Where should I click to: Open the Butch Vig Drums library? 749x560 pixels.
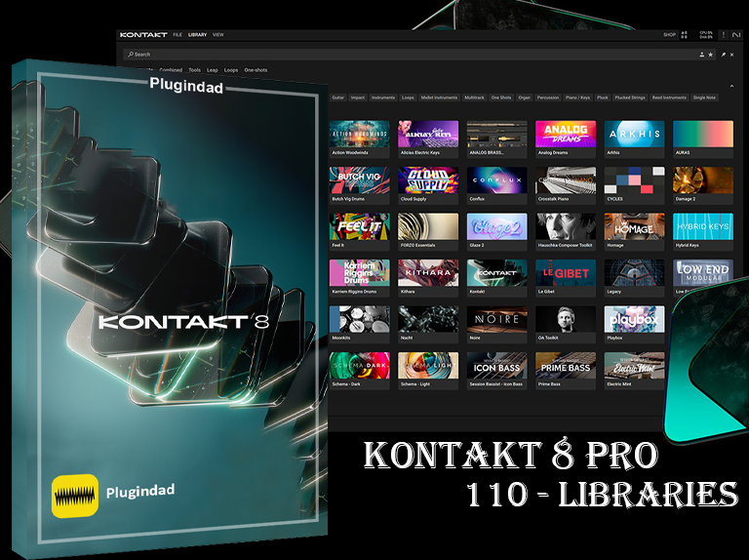click(359, 185)
